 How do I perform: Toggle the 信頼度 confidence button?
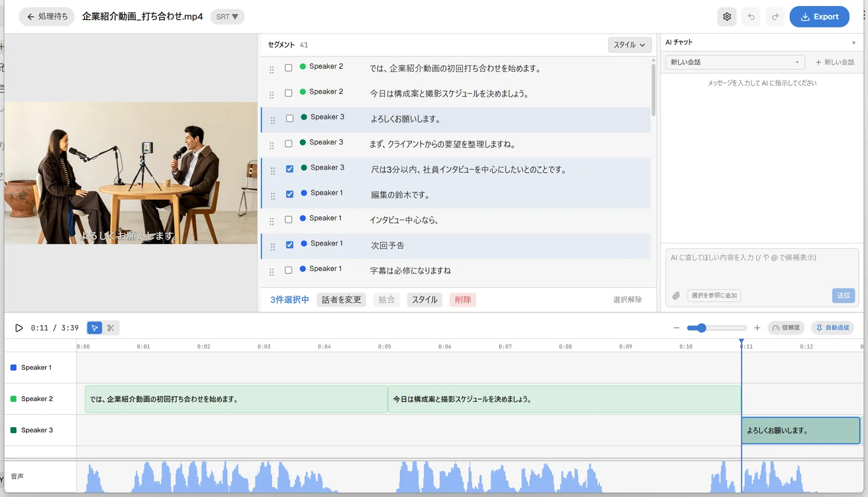[x=786, y=328]
